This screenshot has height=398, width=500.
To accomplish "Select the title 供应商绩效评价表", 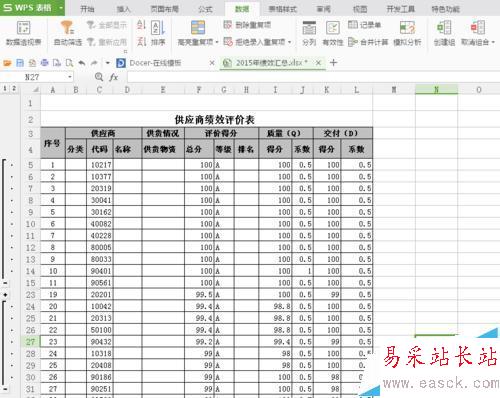I will click(214, 119).
